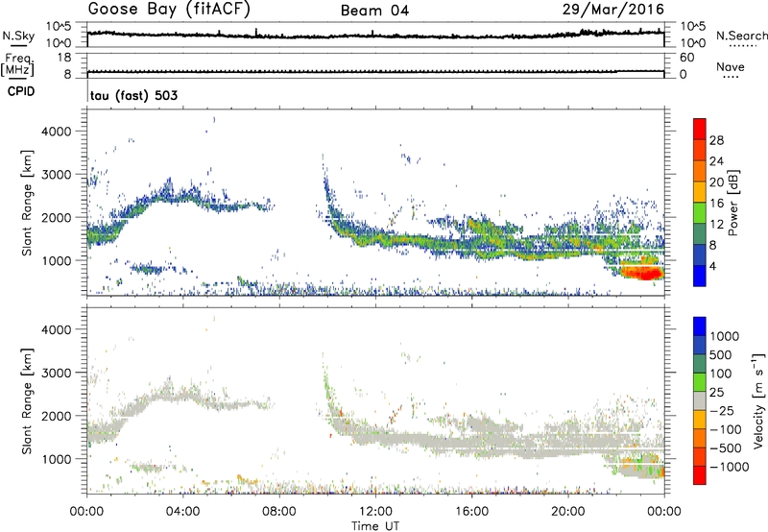Click the 'N.Search' legend label

(x=741, y=36)
